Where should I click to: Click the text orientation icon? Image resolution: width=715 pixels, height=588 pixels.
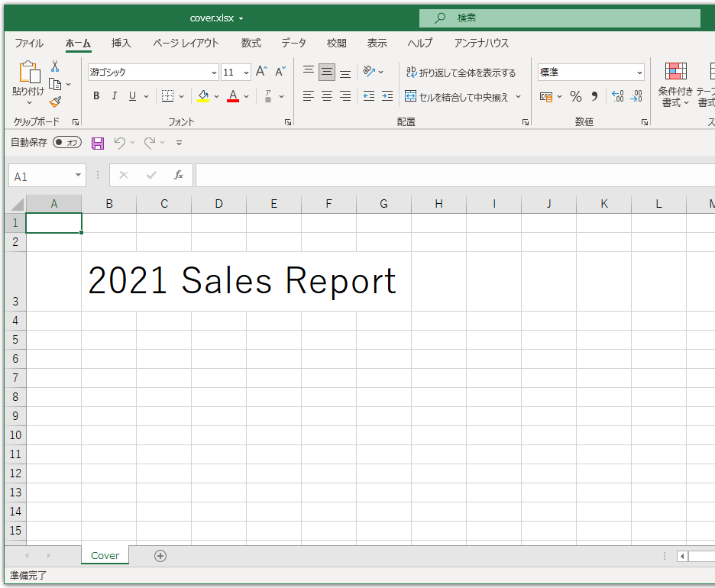[x=369, y=72]
